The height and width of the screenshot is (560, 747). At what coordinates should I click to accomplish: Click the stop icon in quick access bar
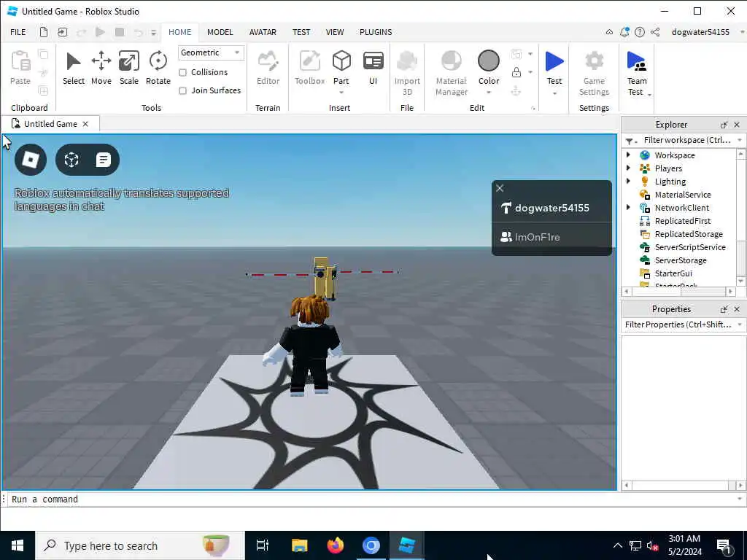point(120,32)
